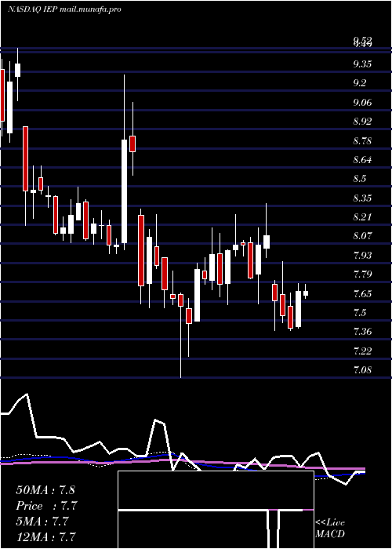Click the 7.79 price axis label
This screenshot has height=549, width=392.
coord(362,274)
